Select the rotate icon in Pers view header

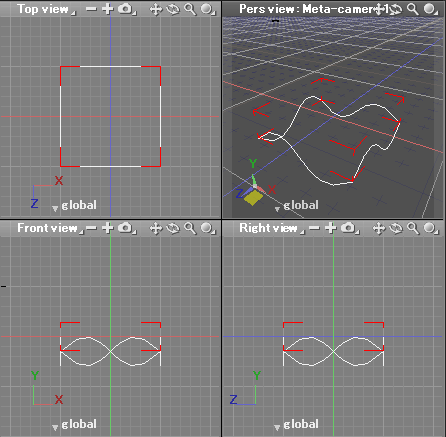396,9
